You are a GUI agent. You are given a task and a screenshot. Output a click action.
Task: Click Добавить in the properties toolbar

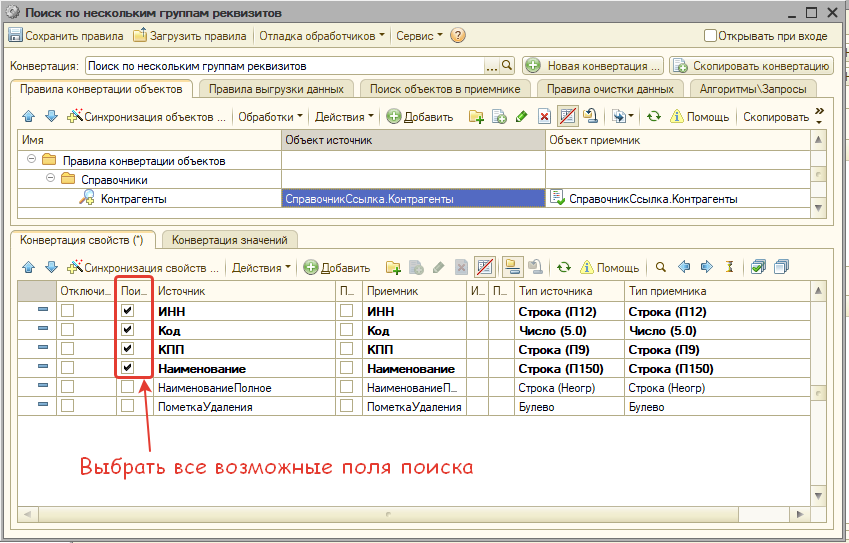click(336, 267)
